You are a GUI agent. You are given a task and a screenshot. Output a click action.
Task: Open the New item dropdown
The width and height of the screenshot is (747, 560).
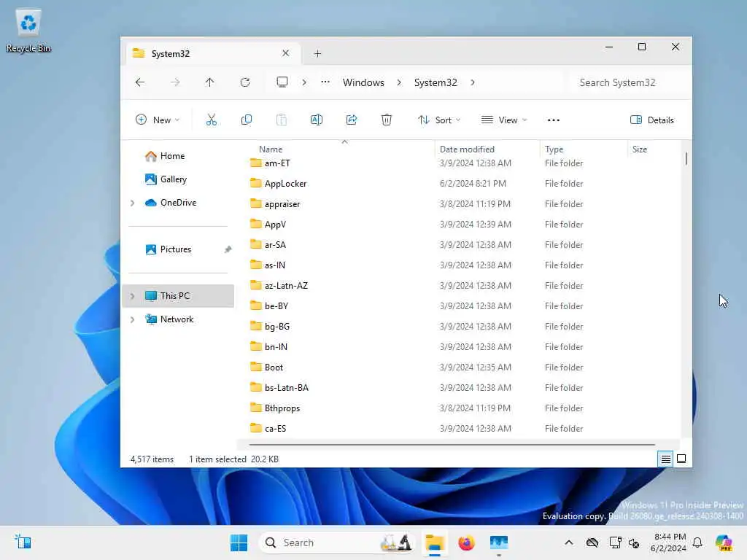[x=158, y=120]
